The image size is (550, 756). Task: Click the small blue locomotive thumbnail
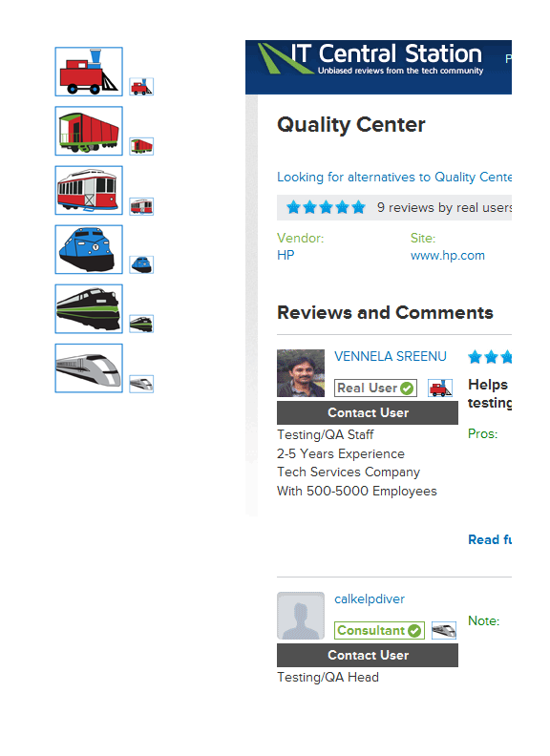point(141,264)
